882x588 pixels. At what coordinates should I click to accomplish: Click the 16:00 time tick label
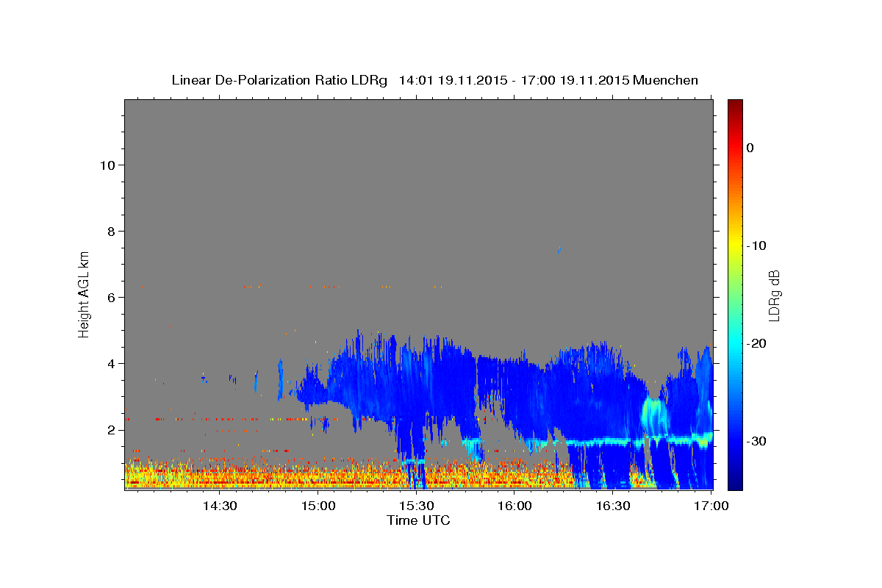coord(514,506)
